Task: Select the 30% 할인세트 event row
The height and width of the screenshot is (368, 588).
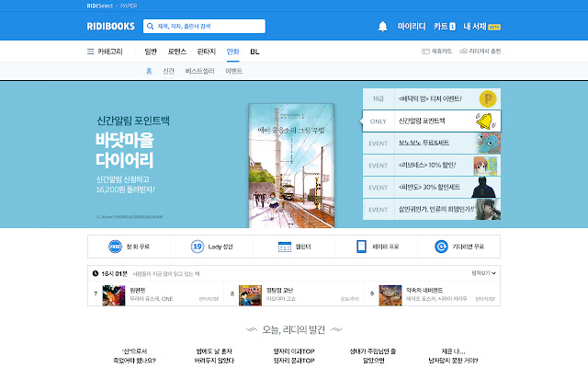Action: [432, 188]
